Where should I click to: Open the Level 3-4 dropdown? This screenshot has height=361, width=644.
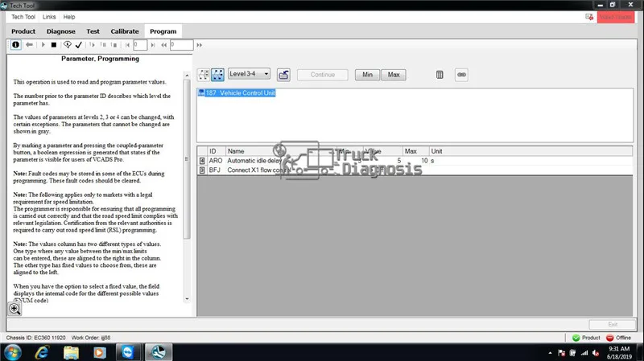coord(249,74)
